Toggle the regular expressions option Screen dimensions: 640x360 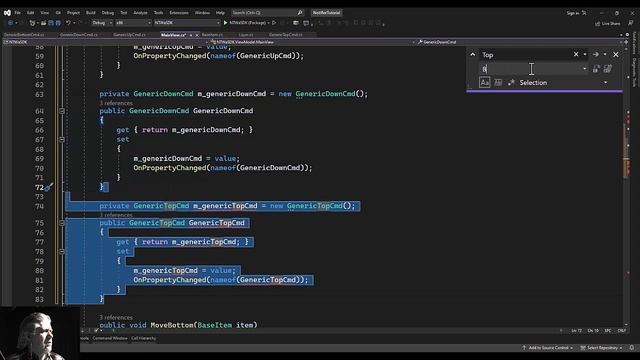511,82
